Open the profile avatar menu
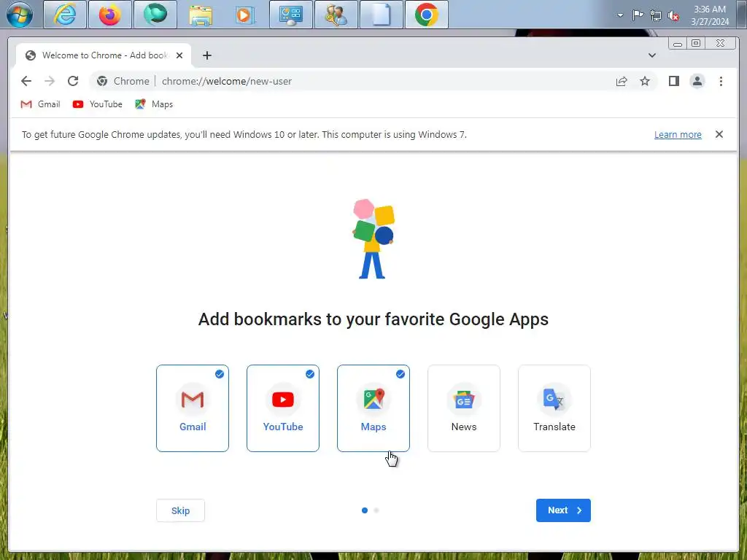This screenshot has width=747, height=560. tap(697, 81)
